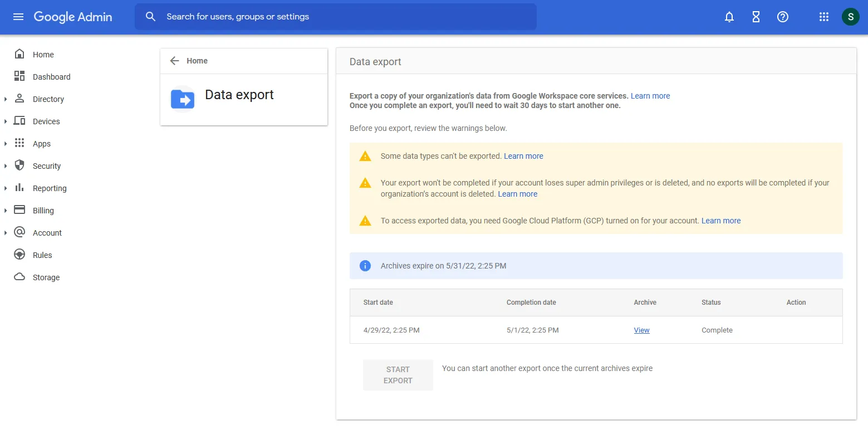Expand the Apps section
Image resolution: width=868 pixels, height=439 pixels.
(6, 143)
